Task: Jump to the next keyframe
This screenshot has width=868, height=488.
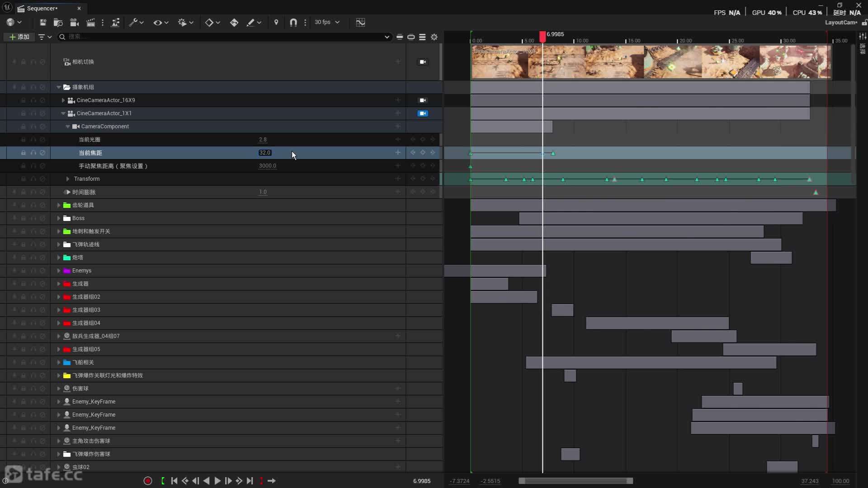Action: pyautogui.click(x=239, y=481)
